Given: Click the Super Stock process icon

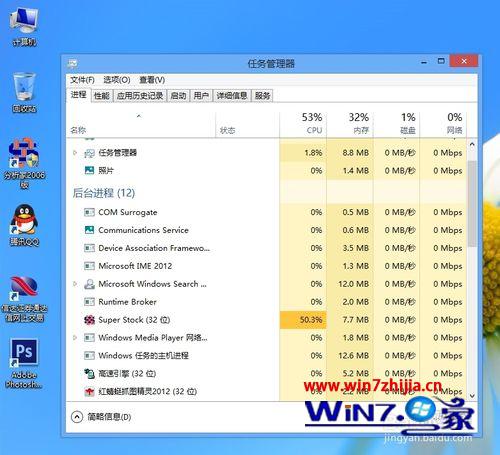Looking at the screenshot, I should coord(89,320).
